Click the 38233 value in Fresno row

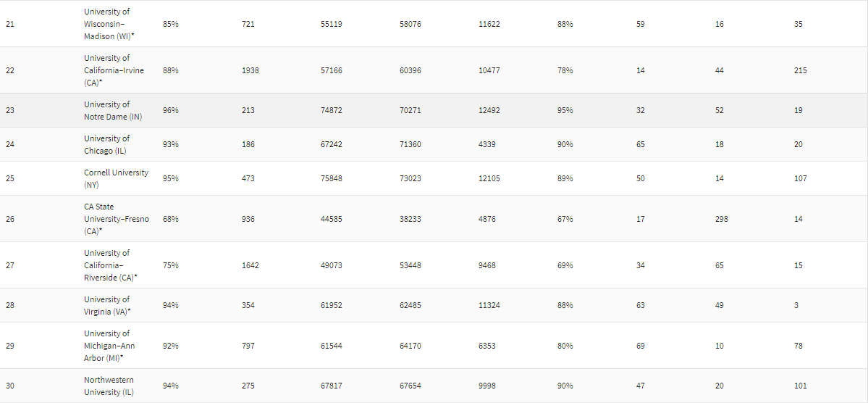pyautogui.click(x=410, y=218)
